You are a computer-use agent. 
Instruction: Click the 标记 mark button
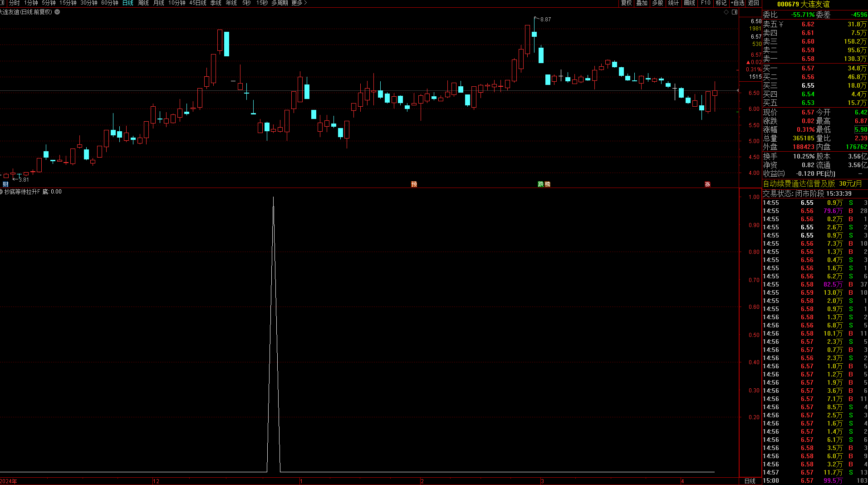coord(721,3)
